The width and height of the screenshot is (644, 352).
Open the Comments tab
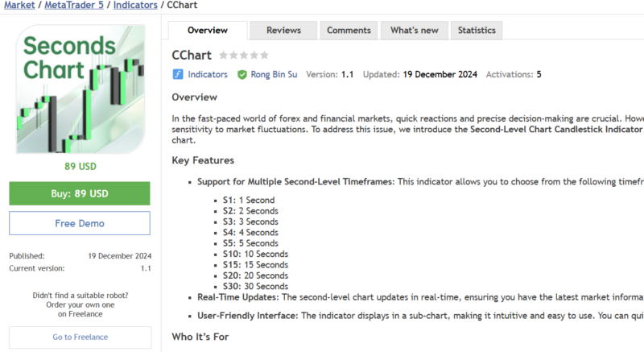pyautogui.click(x=349, y=31)
